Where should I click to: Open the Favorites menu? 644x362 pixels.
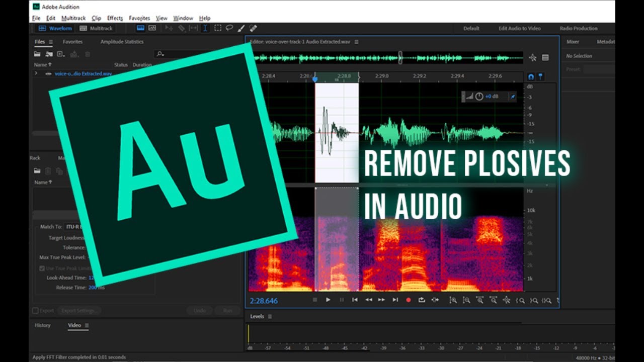click(139, 18)
